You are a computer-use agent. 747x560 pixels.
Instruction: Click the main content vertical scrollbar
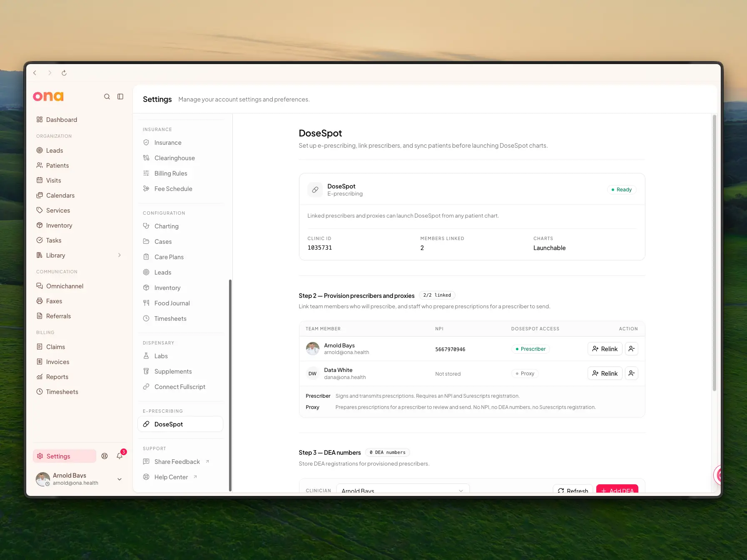tap(715, 253)
